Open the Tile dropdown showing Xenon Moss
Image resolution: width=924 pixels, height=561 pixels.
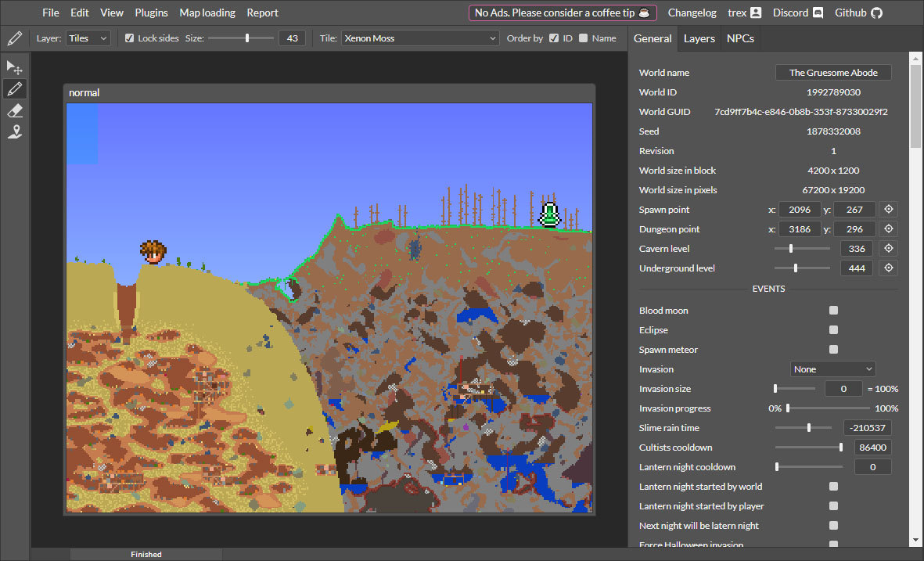tap(420, 38)
